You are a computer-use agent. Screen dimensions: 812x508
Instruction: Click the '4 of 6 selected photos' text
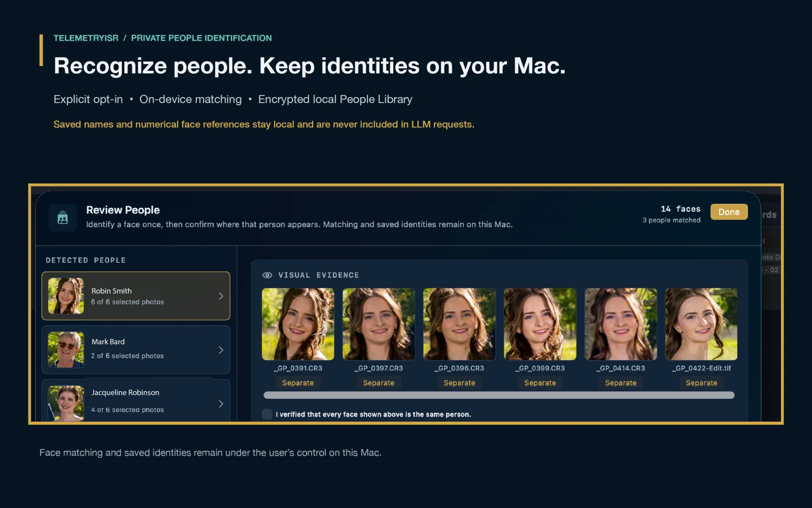[x=127, y=409]
